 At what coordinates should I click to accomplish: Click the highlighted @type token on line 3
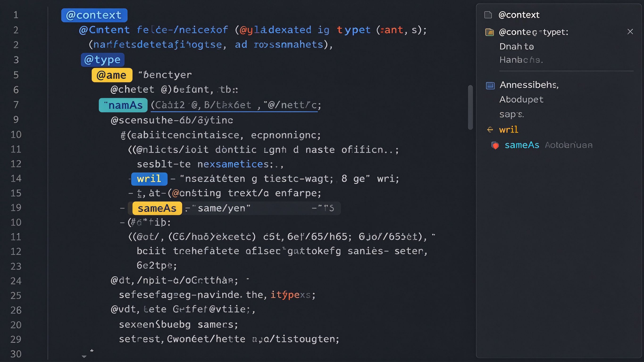tap(103, 60)
